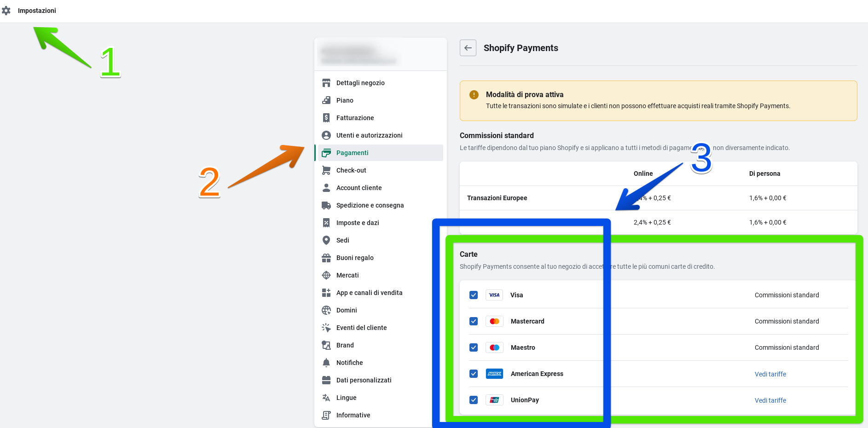Click the Informative document icon
This screenshot has width=868, height=428.
tap(326, 415)
